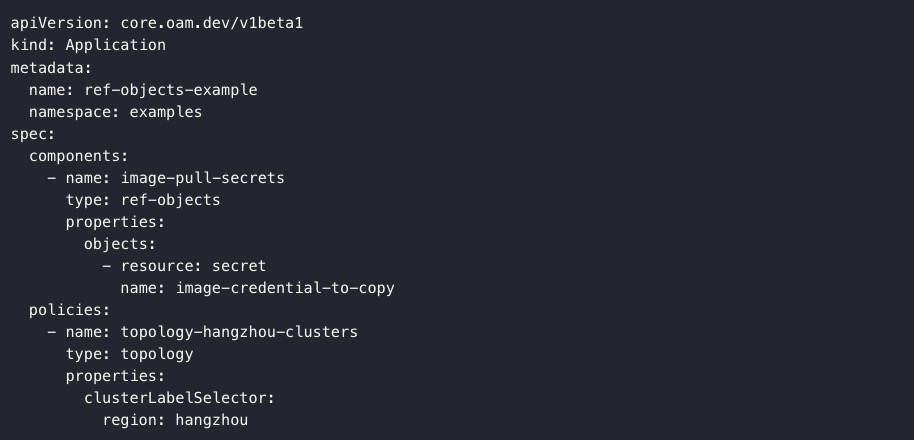Image resolution: width=914 pixels, height=440 pixels.
Task: Click the namespace value examples
Action: 166,112
